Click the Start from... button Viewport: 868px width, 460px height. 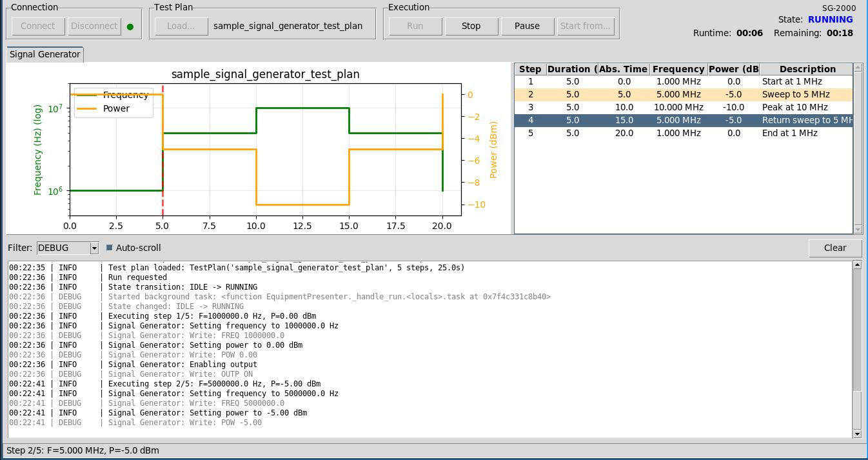pyautogui.click(x=585, y=26)
